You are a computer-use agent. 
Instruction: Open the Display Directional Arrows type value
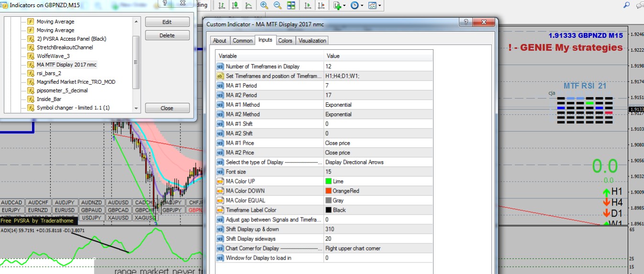tap(378, 162)
